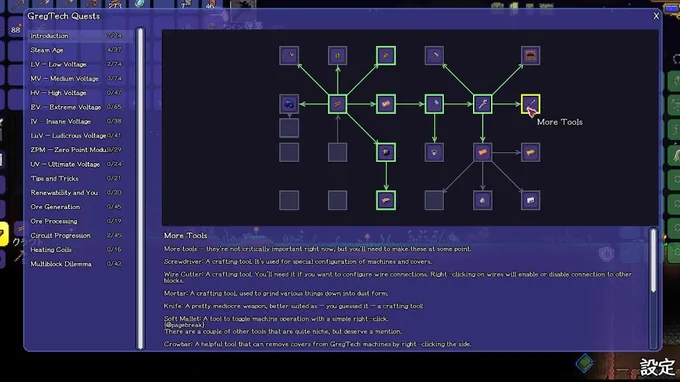The width and height of the screenshot is (680, 382).
Task: Select the gold ingot quest node
Action: (530, 152)
